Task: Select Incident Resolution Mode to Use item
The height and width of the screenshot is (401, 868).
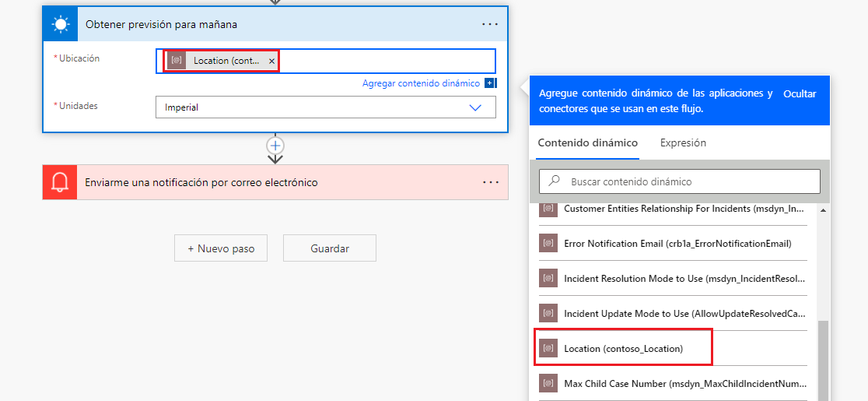Action: click(x=673, y=279)
